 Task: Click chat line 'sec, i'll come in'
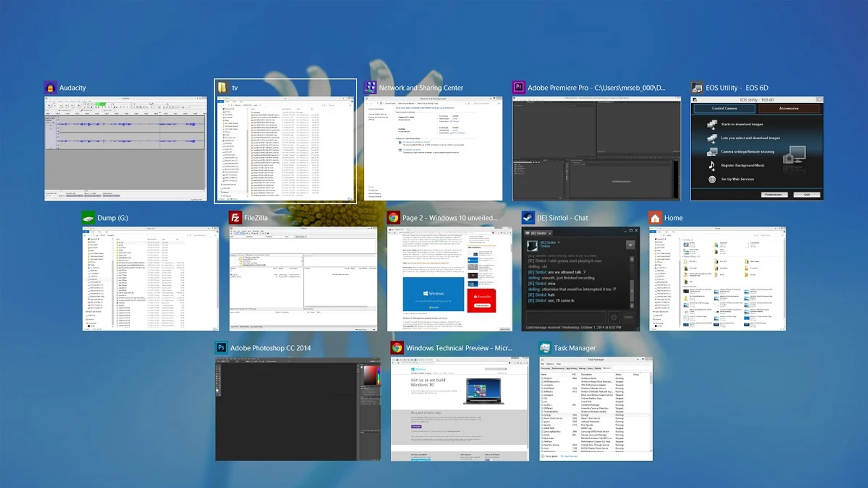tap(561, 300)
